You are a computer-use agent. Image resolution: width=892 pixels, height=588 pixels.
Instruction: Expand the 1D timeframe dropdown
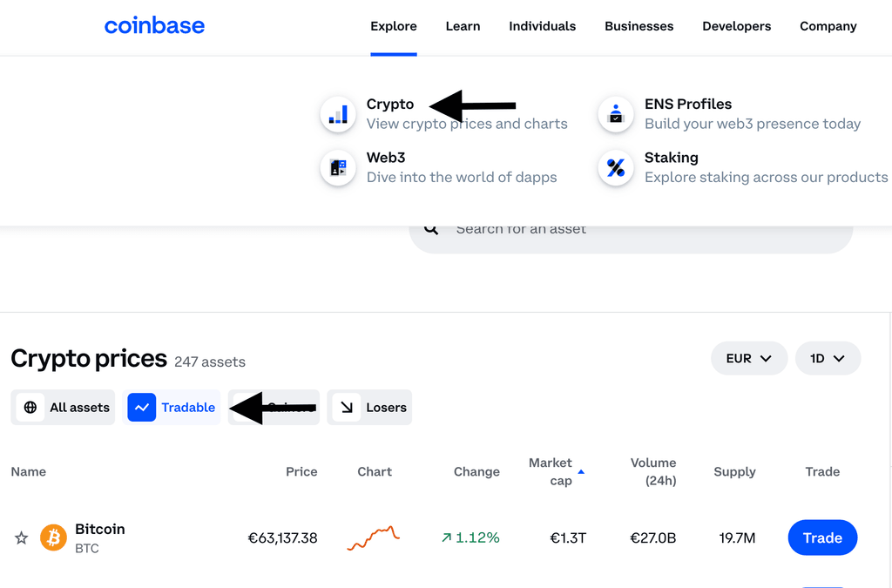point(828,358)
